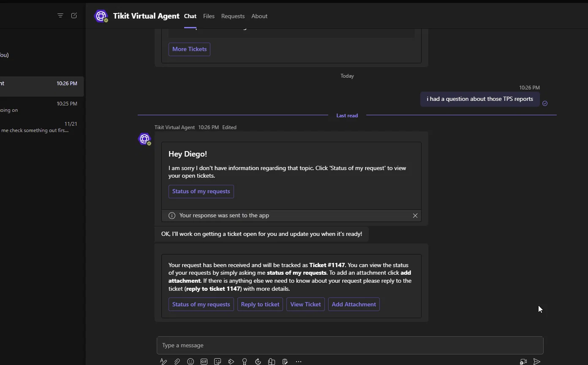The image size is (588, 365).
Task: Switch to the Files tab
Action: (x=209, y=16)
